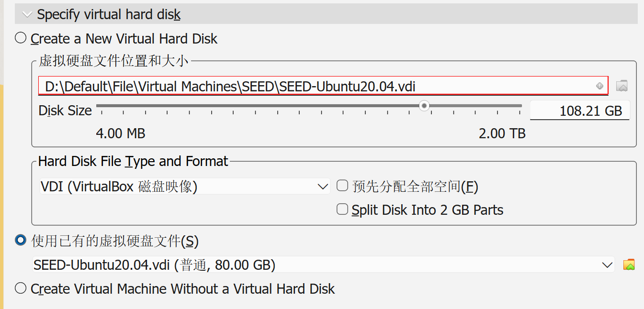Expand the SEED-Ubuntu20.04.vdi (普通, 80.00 GB) dropdown
Viewport: 644px width, 309px height.
(323, 265)
